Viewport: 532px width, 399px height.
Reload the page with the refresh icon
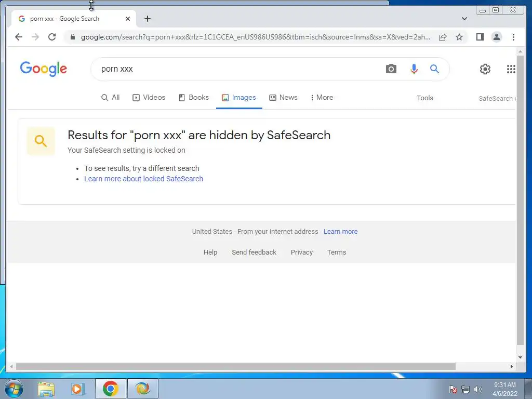tap(52, 37)
